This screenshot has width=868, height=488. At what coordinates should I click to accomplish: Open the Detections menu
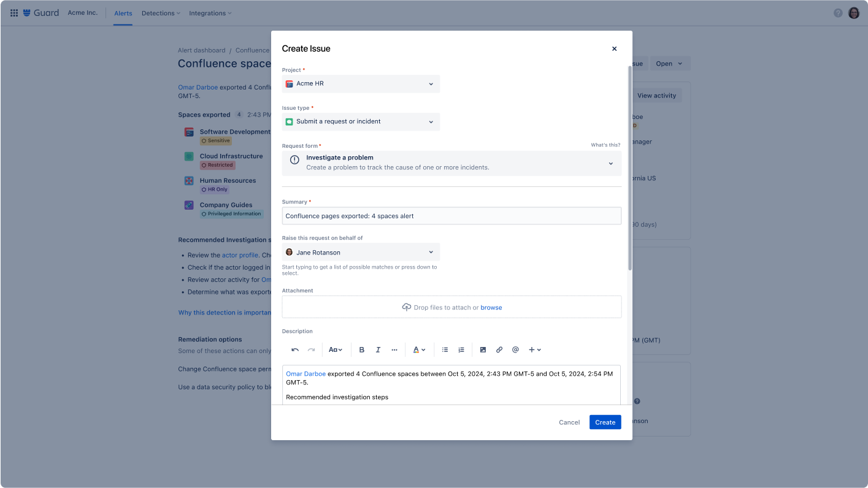[x=160, y=13]
